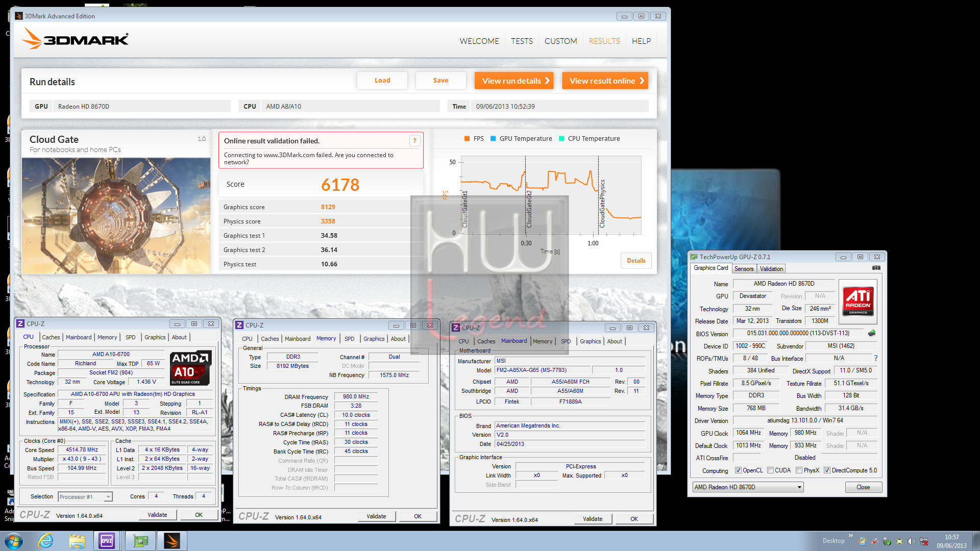
Task: Click the Show Desktop strip on taskbar
Action: 976,541
